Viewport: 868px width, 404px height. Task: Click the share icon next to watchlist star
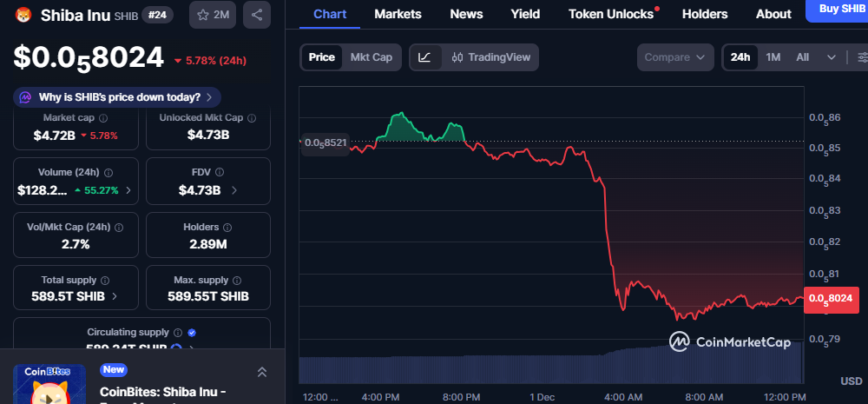pyautogui.click(x=256, y=15)
